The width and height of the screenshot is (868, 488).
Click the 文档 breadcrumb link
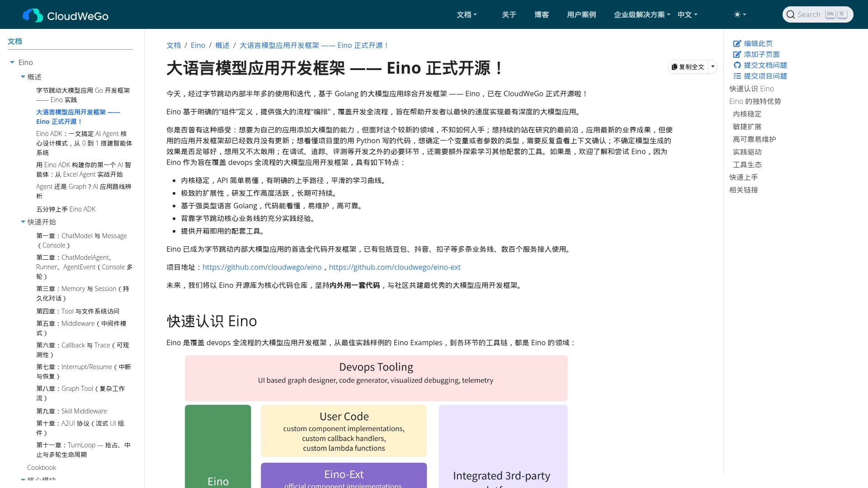coord(173,45)
